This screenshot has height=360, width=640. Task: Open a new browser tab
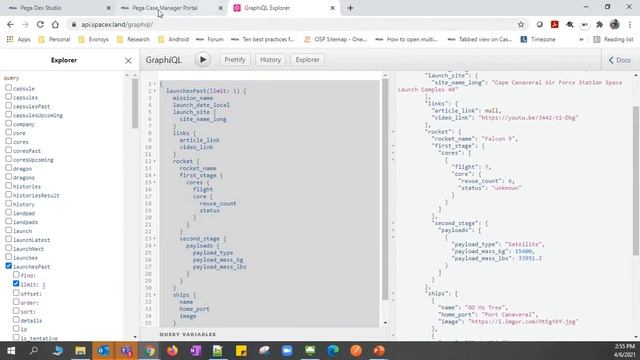[x=350, y=8]
